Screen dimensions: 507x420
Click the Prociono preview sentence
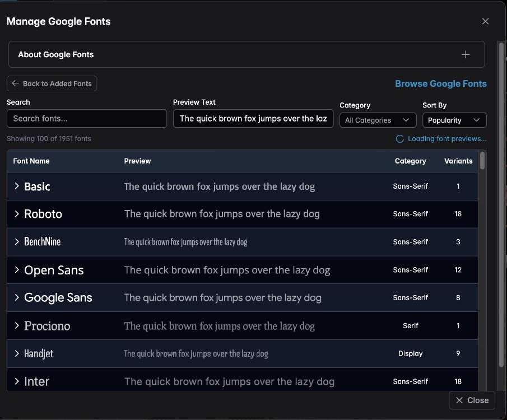220,326
